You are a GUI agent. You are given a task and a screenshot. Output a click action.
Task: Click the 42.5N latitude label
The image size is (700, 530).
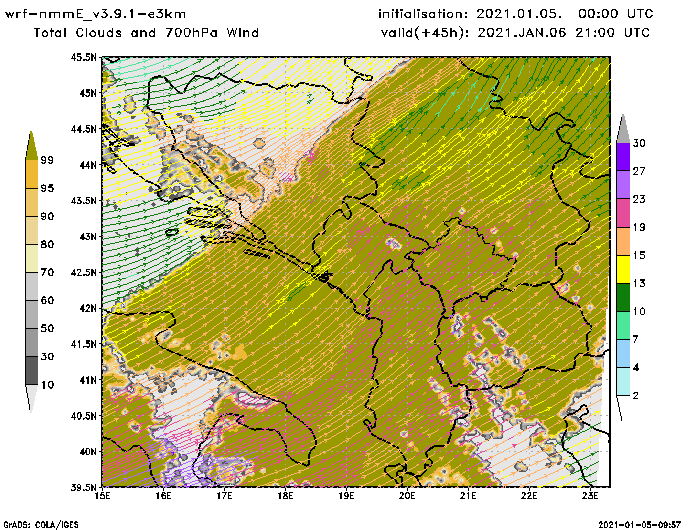pos(83,272)
